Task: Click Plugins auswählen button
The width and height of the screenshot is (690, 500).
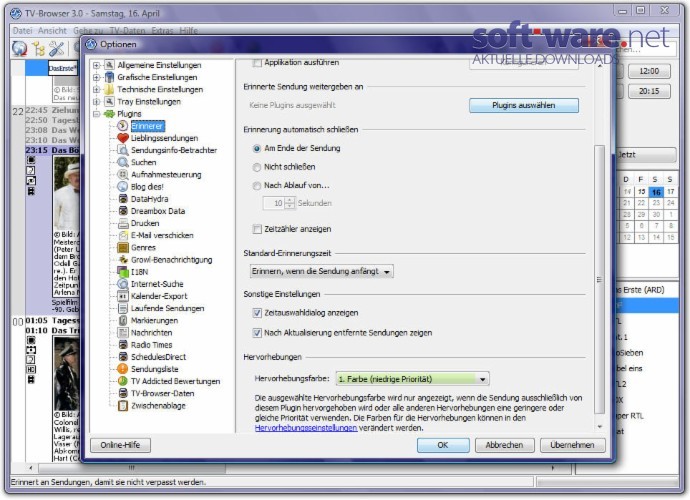Action: coord(524,105)
